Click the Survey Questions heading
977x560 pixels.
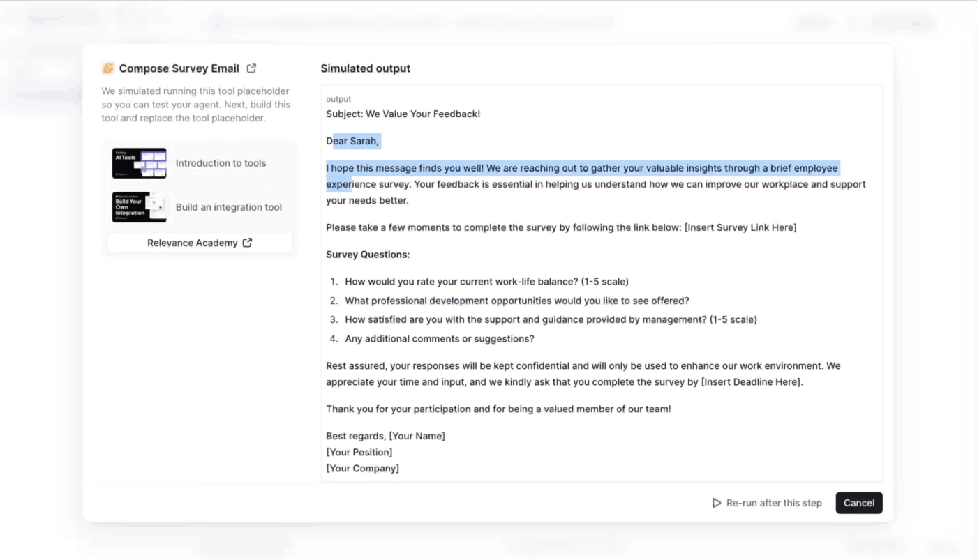(368, 255)
